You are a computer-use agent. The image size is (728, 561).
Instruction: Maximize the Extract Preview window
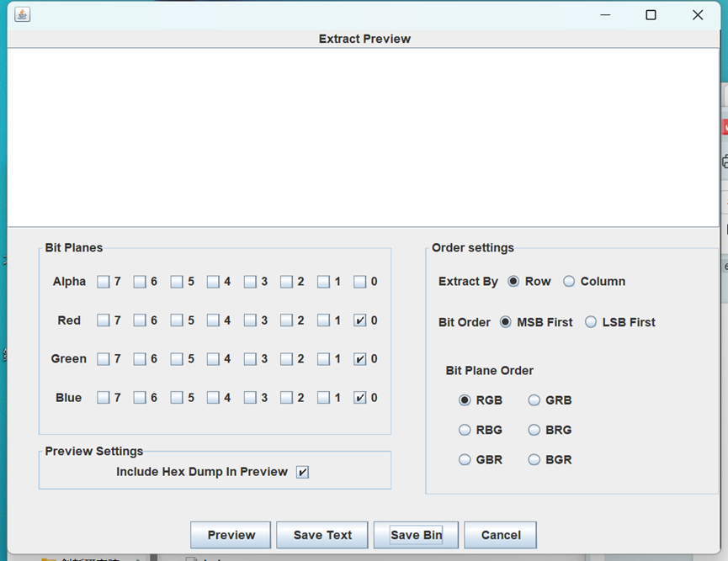(651, 15)
